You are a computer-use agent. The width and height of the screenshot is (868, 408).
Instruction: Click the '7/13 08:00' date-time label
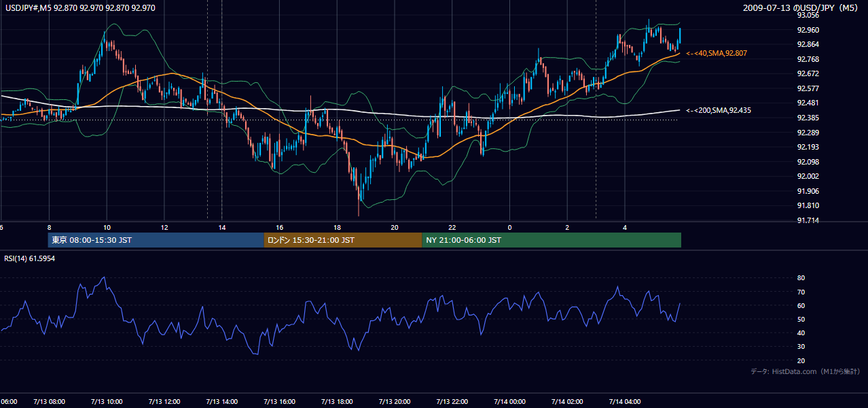(49, 401)
